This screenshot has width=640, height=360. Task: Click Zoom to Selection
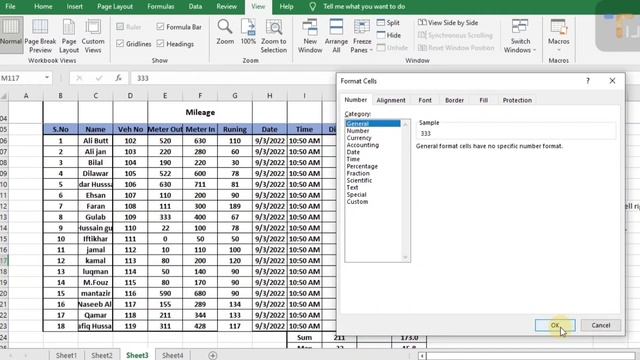(x=273, y=36)
